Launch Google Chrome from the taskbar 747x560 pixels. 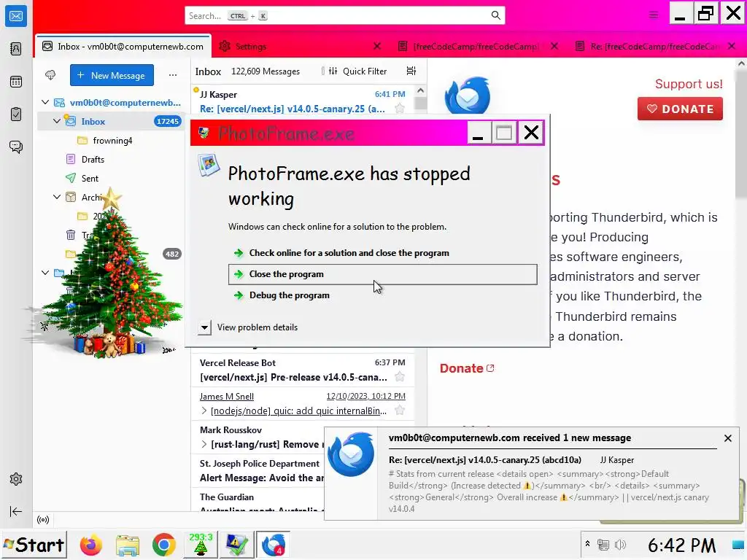[163, 545]
